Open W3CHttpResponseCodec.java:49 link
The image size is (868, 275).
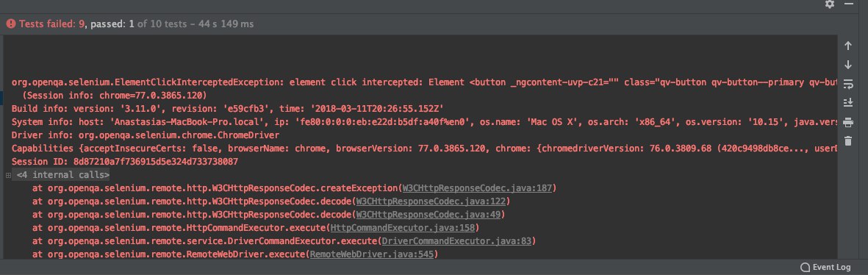(x=428, y=215)
